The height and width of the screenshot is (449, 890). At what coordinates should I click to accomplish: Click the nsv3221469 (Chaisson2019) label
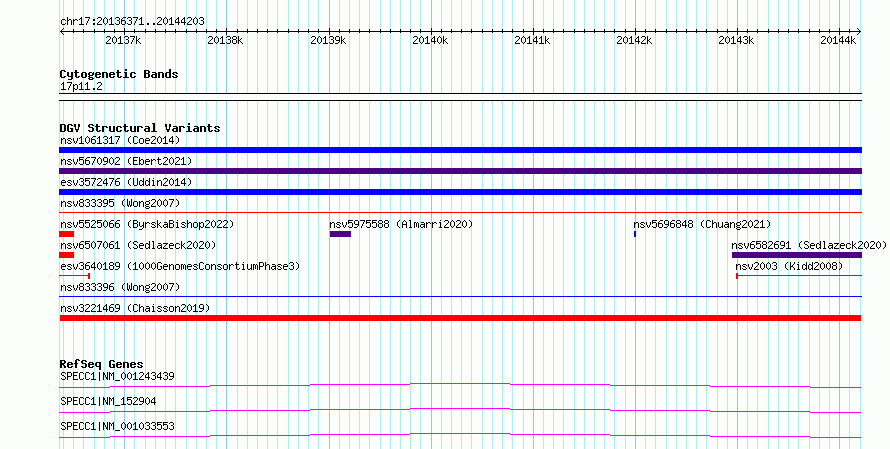[135, 308]
